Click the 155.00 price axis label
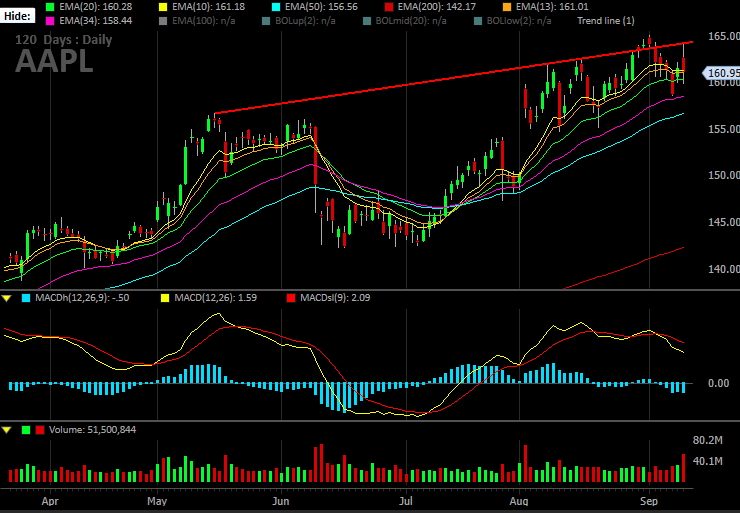Screen dimensions: 740x513 [724, 129]
